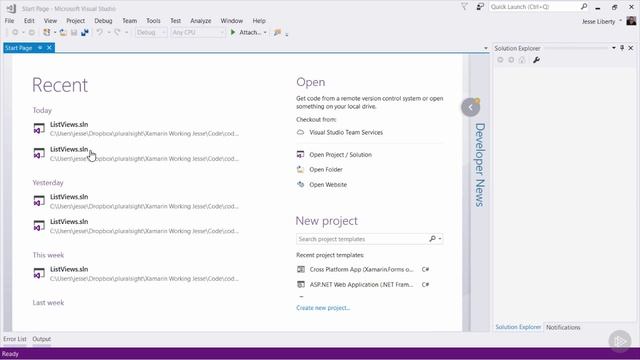Screen dimensions: 640x360
Task: Click the Save All toolbar icon
Action: point(84,32)
